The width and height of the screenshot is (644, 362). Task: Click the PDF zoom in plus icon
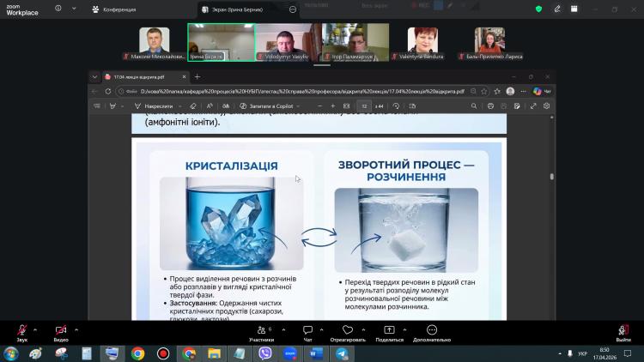click(x=332, y=106)
